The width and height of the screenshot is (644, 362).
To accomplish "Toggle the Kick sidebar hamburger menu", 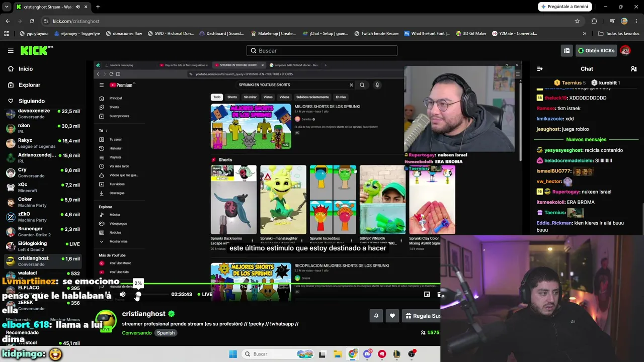I will [11, 51].
